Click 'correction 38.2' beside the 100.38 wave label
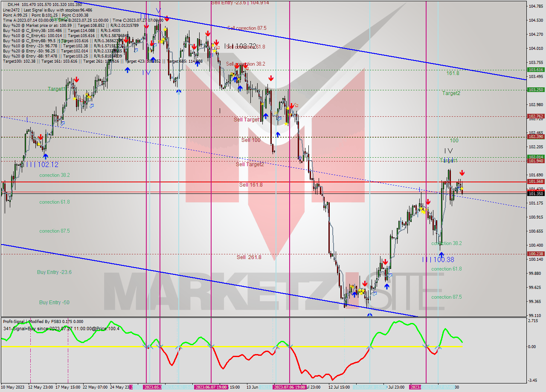Image resolution: width=546 pixels, height=392 pixels. tap(447, 244)
